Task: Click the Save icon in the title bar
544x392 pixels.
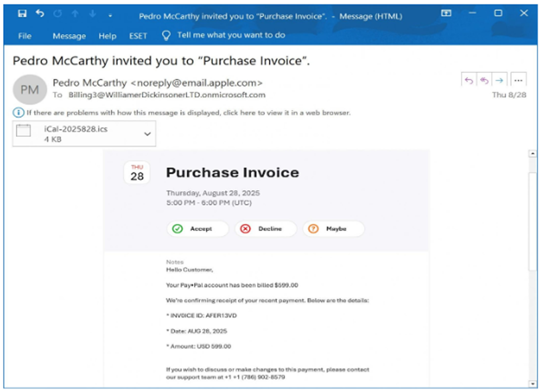Action: [22, 13]
